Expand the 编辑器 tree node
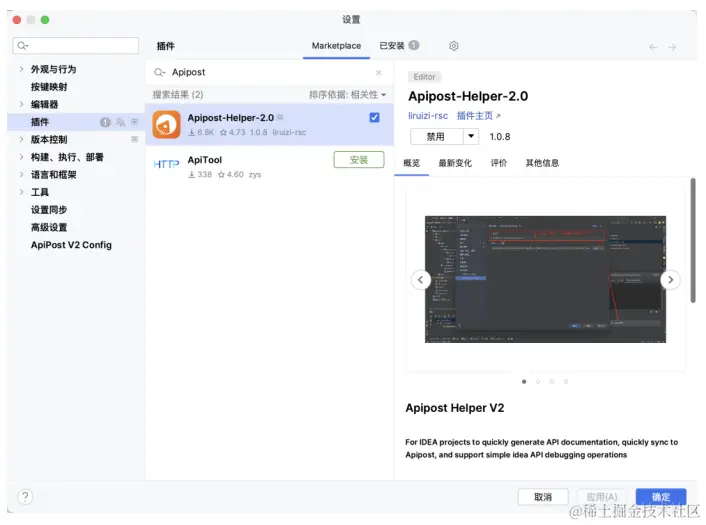Screen dimensions: 706x525 tap(21, 104)
